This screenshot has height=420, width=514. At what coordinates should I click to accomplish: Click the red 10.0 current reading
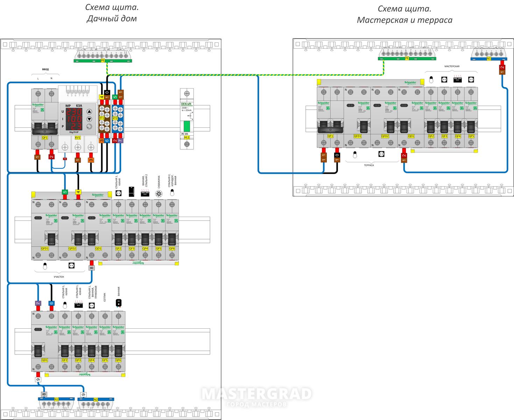pos(74,119)
